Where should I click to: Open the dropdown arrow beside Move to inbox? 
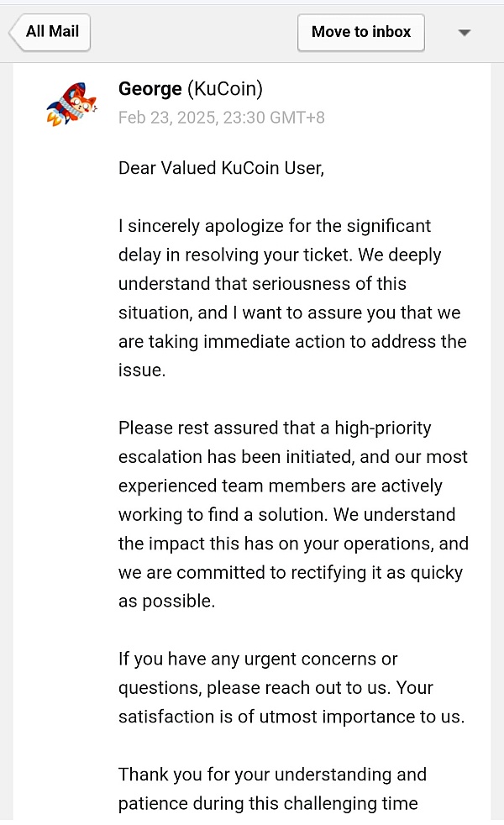pos(464,33)
